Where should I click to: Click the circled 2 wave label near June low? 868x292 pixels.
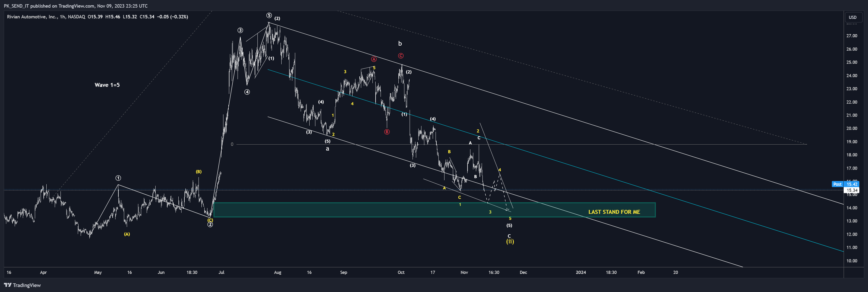click(x=210, y=225)
